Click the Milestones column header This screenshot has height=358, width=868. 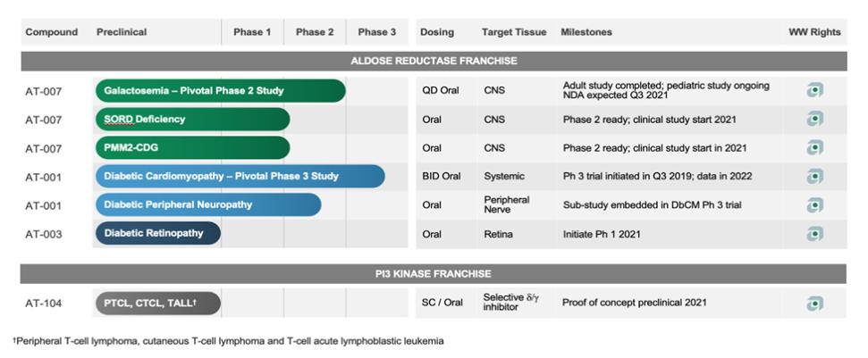pyautogui.click(x=586, y=32)
